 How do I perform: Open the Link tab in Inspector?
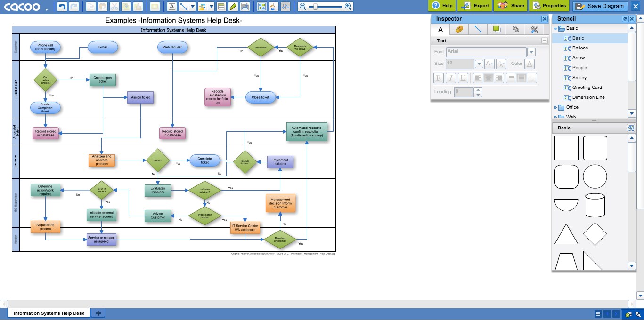[516, 29]
